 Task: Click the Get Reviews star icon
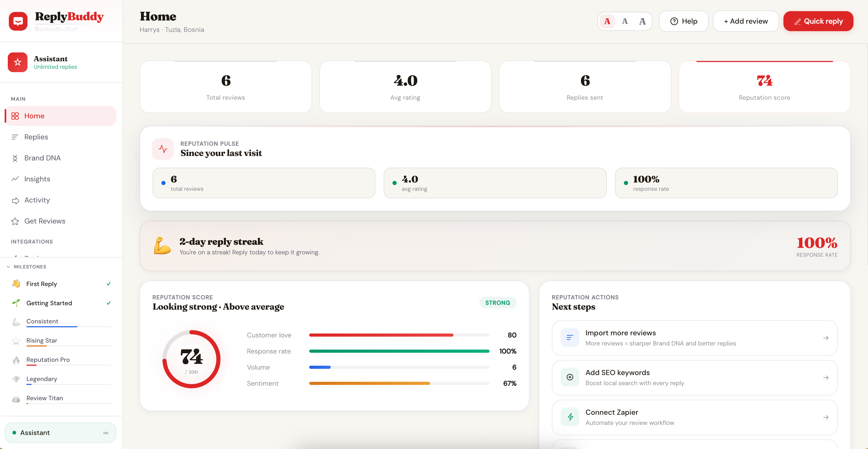pos(15,221)
